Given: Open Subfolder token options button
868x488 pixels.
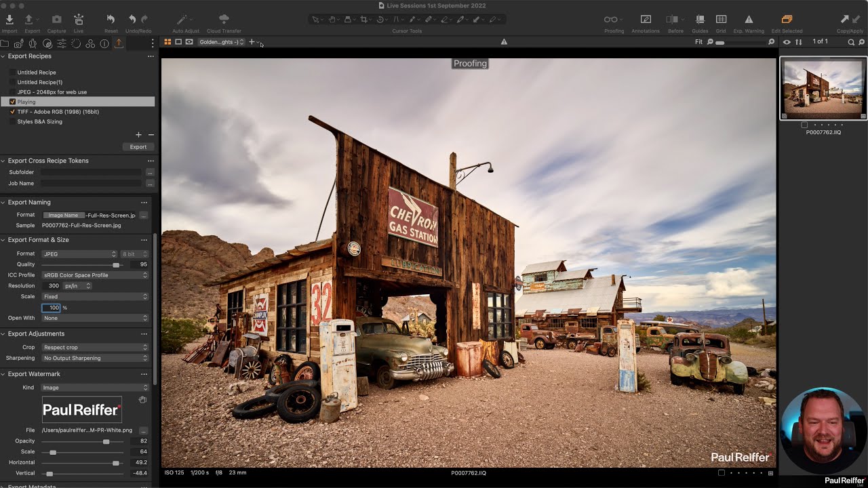Looking at the screenshot, I should tap(150, 172).
